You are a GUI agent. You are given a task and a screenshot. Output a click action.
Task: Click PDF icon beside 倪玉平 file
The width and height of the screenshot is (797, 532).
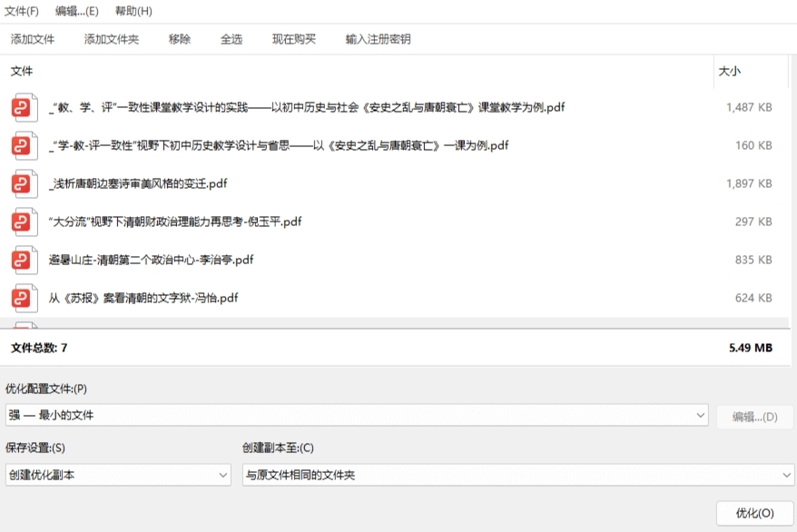coord(25,222)
